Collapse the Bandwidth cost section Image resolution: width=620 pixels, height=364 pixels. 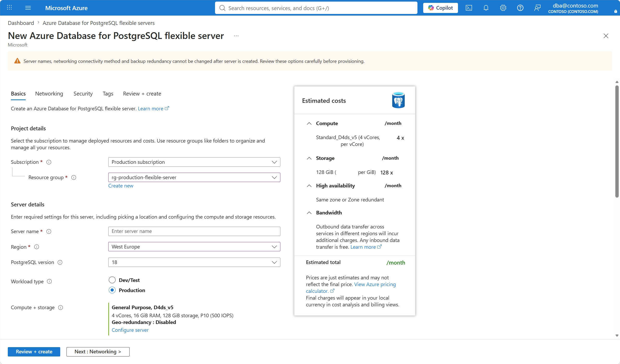click(309, 213)
